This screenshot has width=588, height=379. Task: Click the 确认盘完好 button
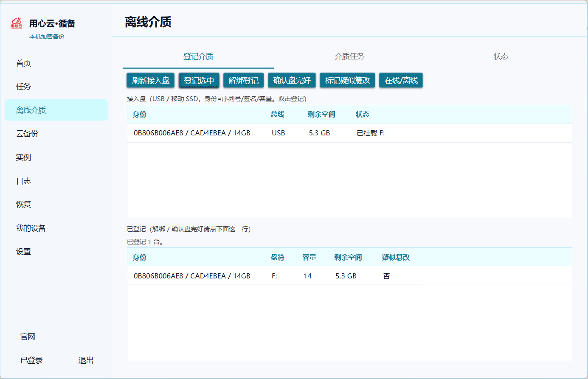click(x=292, y=80)
